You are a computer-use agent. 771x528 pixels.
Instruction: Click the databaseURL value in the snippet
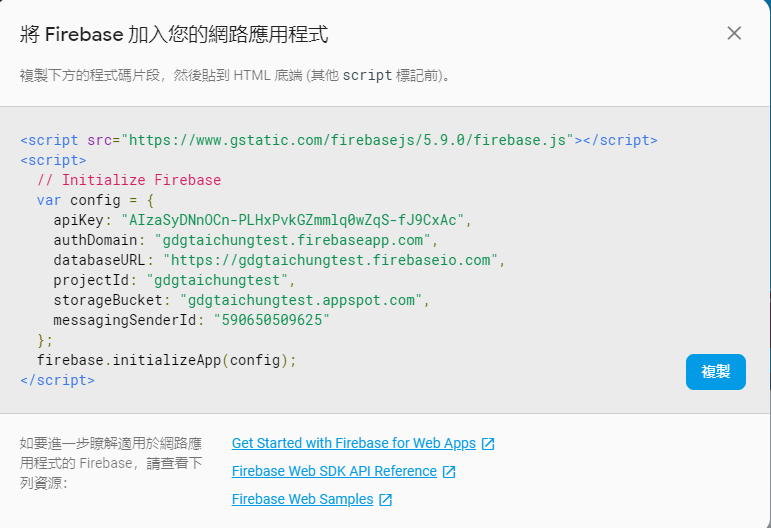[x=330, y=261]
